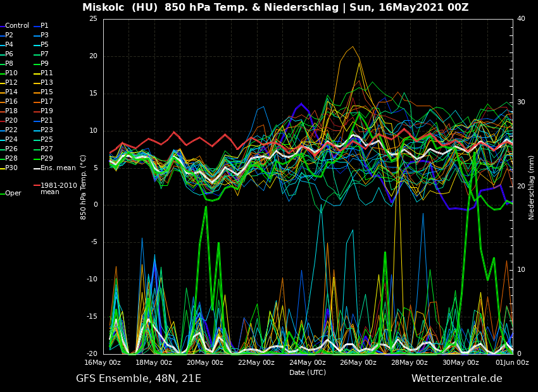Click the Control legend entry

pos(17,26)
